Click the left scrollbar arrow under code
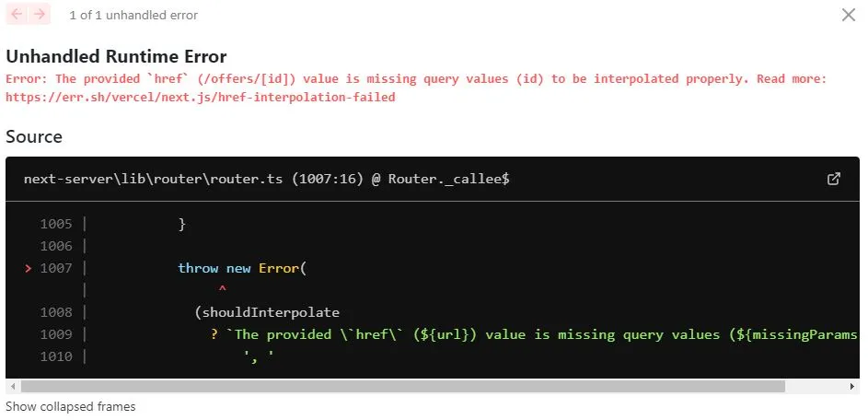This screenshot has width=868, height=420. (x=13, y=386)
